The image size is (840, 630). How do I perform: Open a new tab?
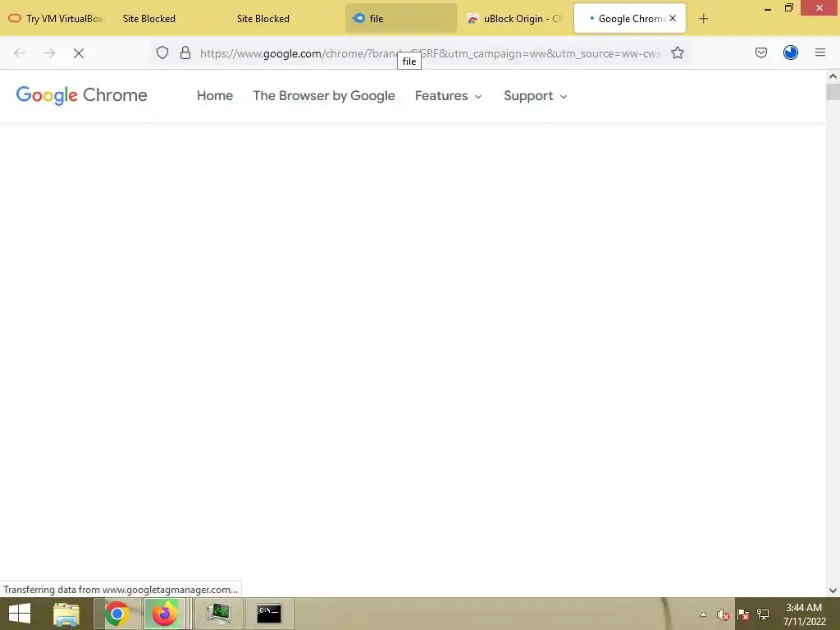pos(703,19)
